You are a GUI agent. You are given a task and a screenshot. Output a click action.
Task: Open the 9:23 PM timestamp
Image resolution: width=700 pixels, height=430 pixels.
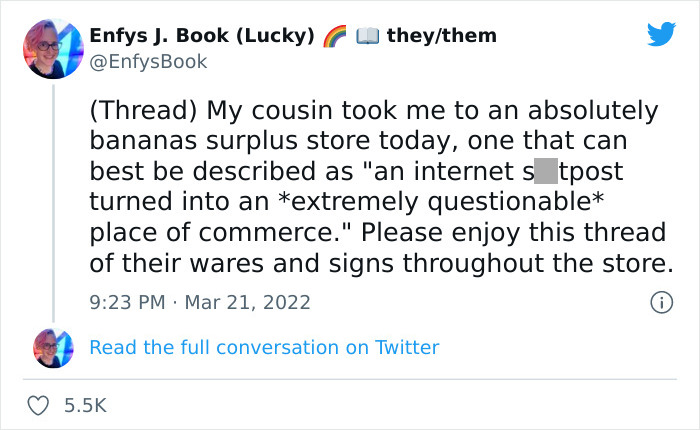click(129, 301)
